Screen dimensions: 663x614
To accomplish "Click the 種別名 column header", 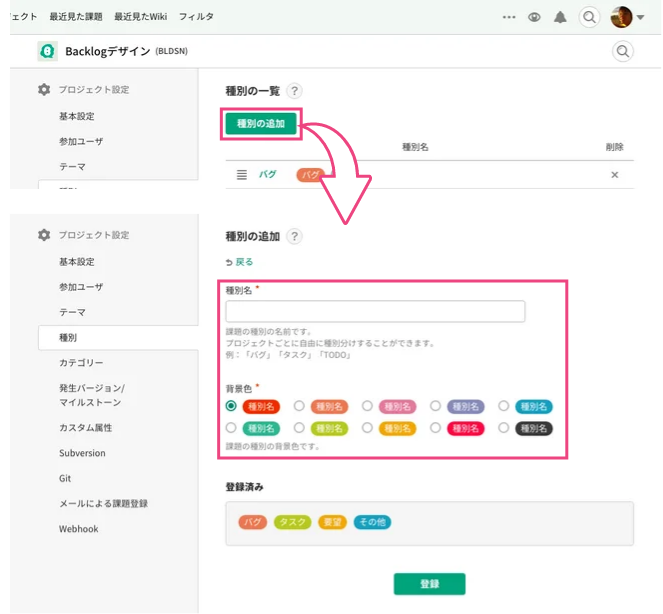I will point(415,147).
